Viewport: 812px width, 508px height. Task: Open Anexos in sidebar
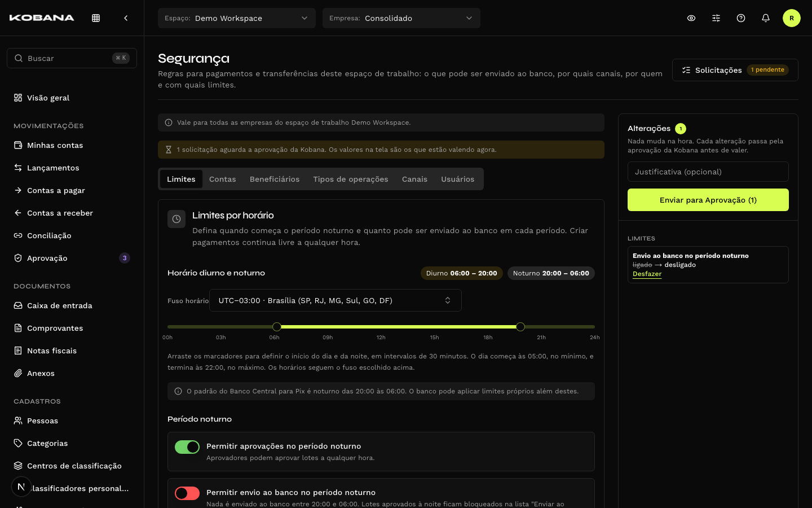(72, 373)
